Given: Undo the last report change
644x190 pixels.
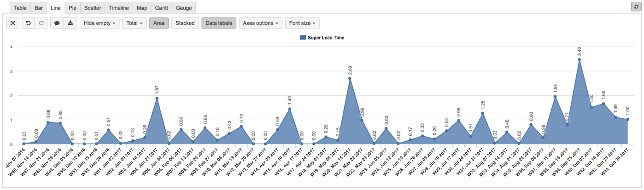Looking at the screenshot, I should (x=29, y=23).
